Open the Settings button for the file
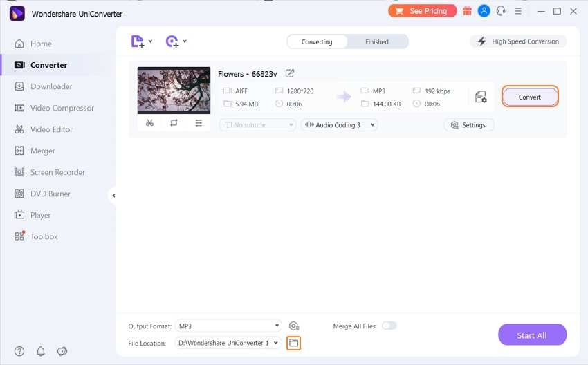The height and width of the screenshot is (365, 588). 469,125
